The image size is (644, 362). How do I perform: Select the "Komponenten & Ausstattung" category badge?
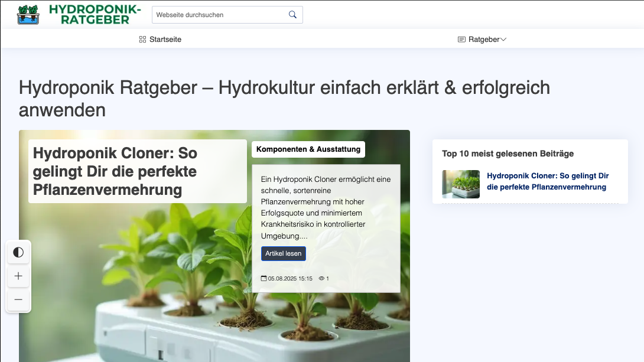[x=308, y=149]
